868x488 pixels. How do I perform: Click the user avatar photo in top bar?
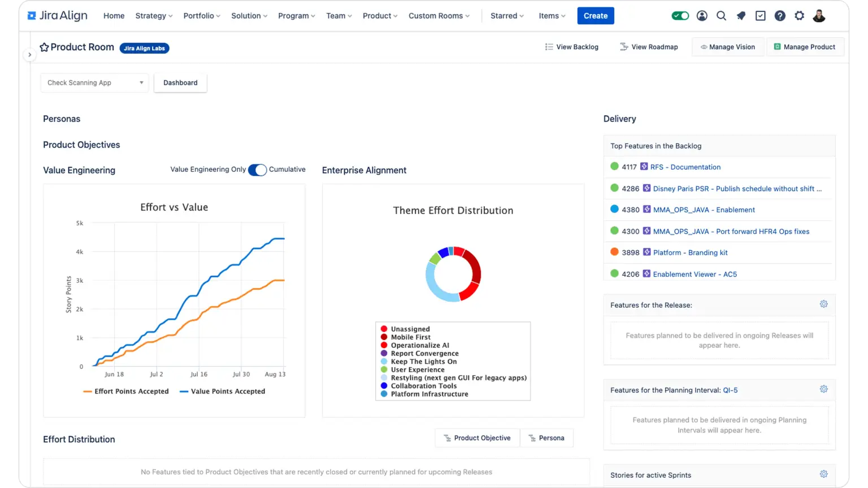819,16
